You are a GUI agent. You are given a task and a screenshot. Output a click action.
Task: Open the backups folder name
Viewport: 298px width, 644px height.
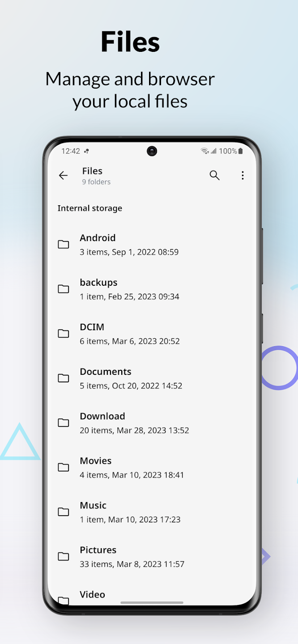(x=98, y=283)
